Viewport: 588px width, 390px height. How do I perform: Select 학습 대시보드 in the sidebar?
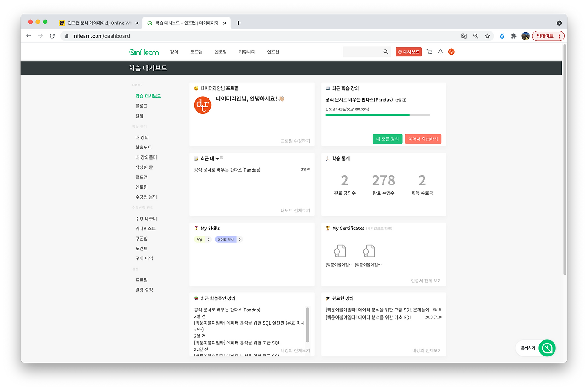pyautogui.click(x=148, y=96)
